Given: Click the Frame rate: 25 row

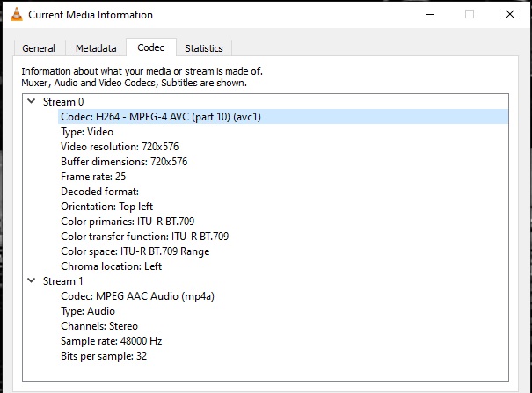Looking at the screenshot, I should (x=93, y=177).
